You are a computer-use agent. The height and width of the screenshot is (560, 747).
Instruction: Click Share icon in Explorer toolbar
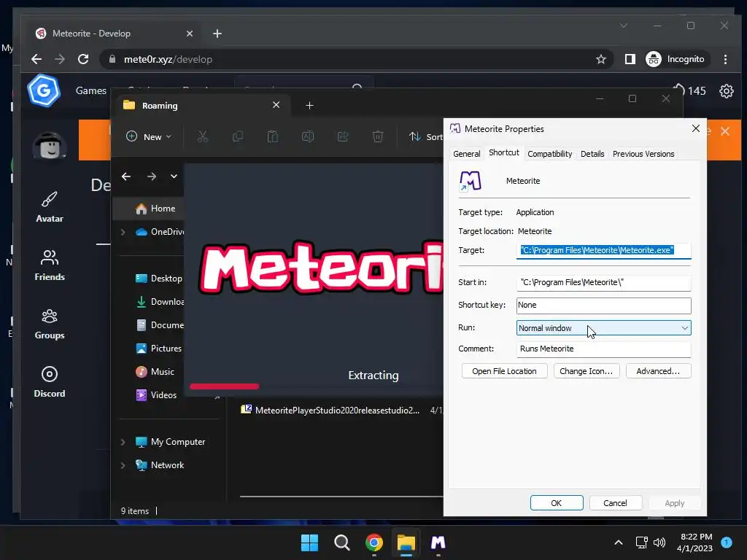click(x=343, y=136)
